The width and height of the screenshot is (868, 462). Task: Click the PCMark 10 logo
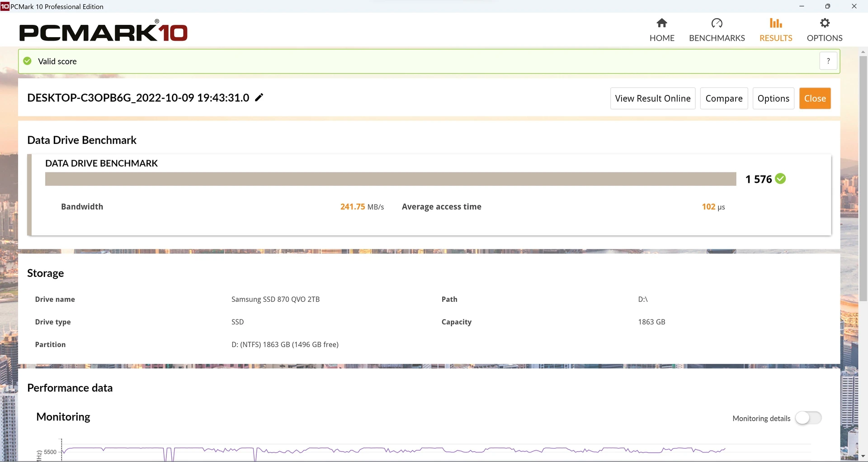pos(103,32)
